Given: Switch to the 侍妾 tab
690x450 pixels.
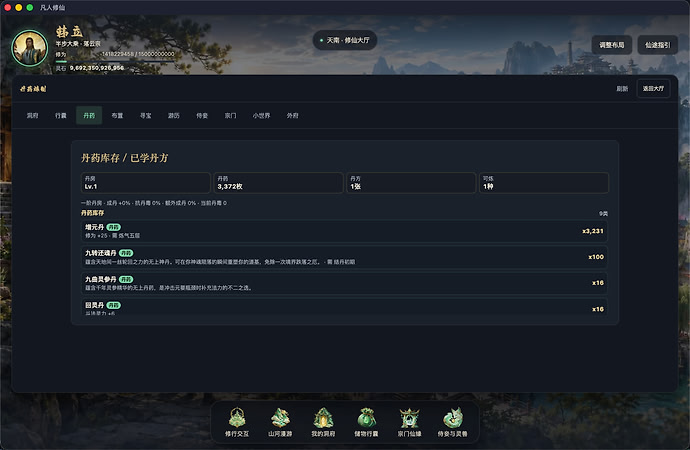Looking at the screenshot, I should tap(202, 116).
